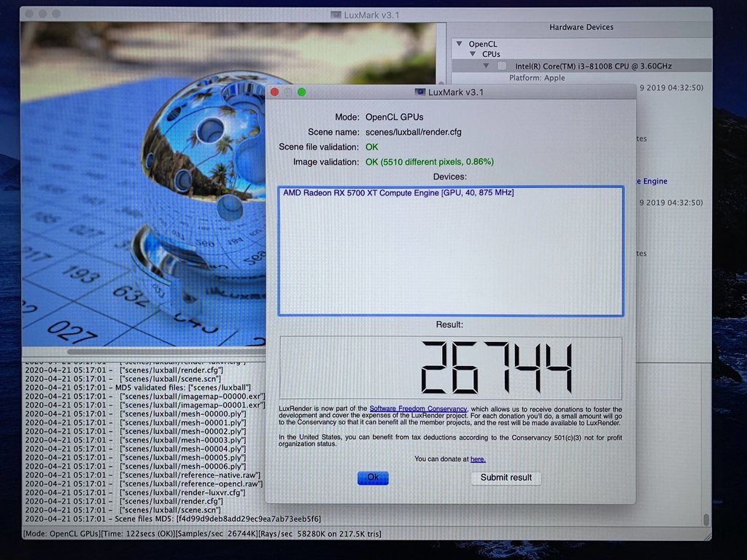Image resolution: width=747 pixels, height=560 pixels.
Task: Click the Image validation OK result text
Action: tap(429, 162)
